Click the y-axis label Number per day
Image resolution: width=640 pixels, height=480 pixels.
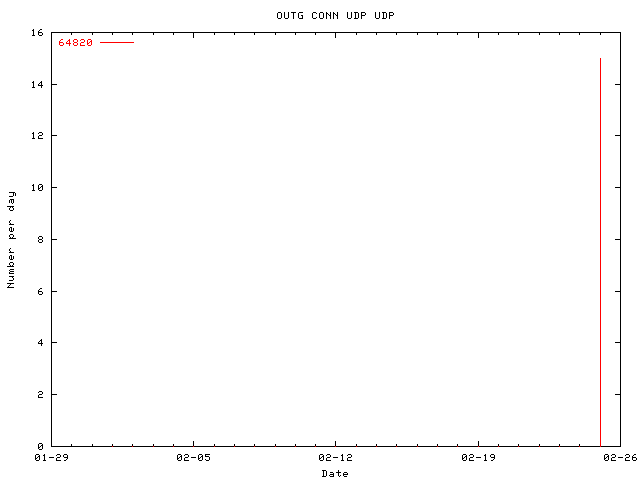point(11,240)
